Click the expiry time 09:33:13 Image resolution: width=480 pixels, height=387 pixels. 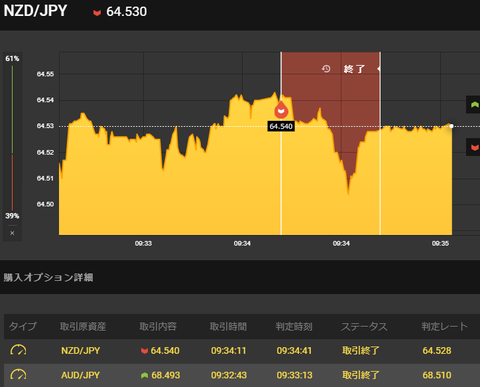294,375
